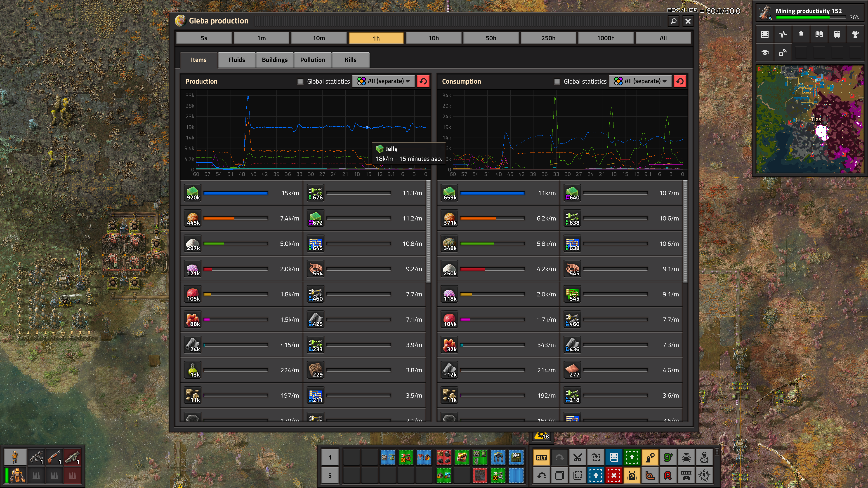Switch to the Kills tab
868x488 pixels.
point(350,60)
